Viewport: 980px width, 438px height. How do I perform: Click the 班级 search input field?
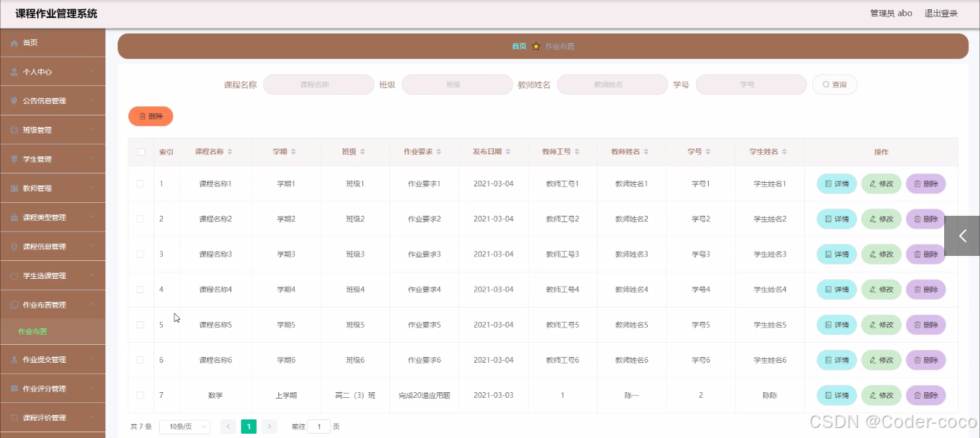tap(457, 85)
